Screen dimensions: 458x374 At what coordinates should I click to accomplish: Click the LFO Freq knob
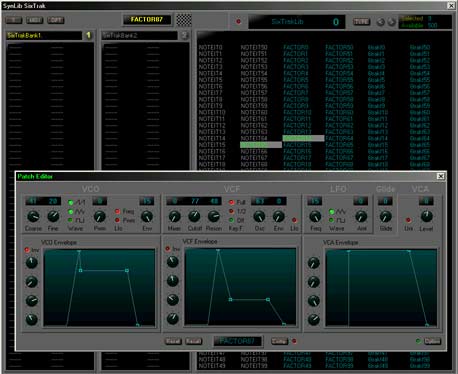pyautogui.click(x=315, y=217)
